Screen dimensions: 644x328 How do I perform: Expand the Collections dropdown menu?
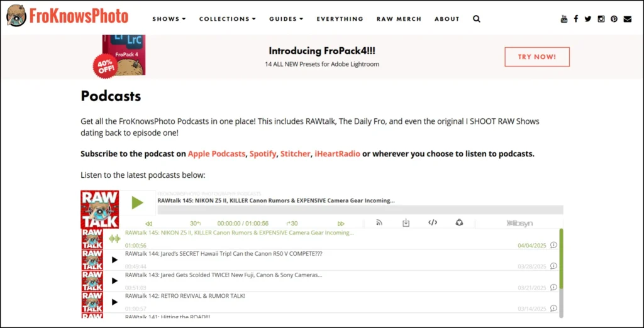[227, 19]
